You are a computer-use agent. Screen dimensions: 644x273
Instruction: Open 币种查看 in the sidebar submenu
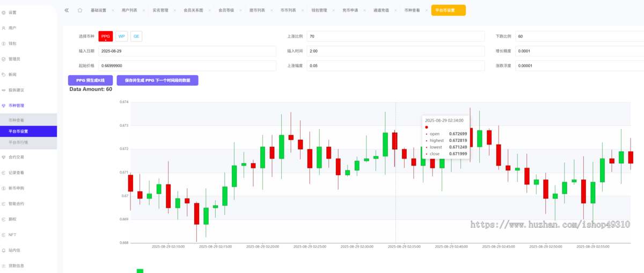coord(28,120)
